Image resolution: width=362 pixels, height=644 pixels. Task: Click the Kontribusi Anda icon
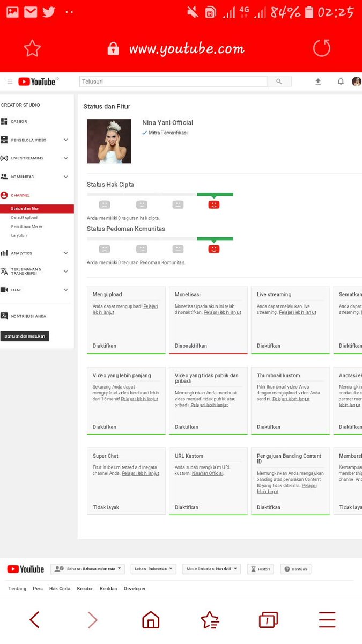point(4,316)
